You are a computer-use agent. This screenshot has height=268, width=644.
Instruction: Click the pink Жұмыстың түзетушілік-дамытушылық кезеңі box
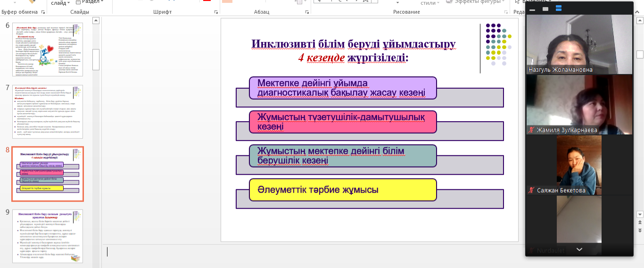[343, 122]
